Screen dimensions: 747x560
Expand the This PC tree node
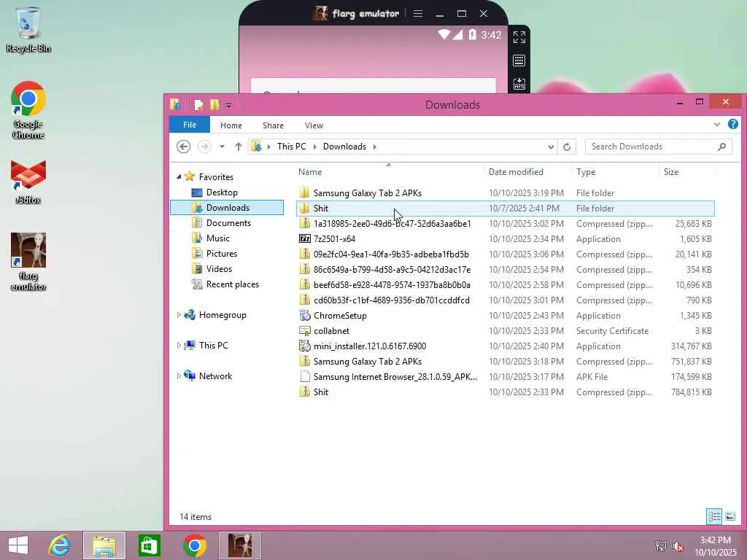click(179, 345)
